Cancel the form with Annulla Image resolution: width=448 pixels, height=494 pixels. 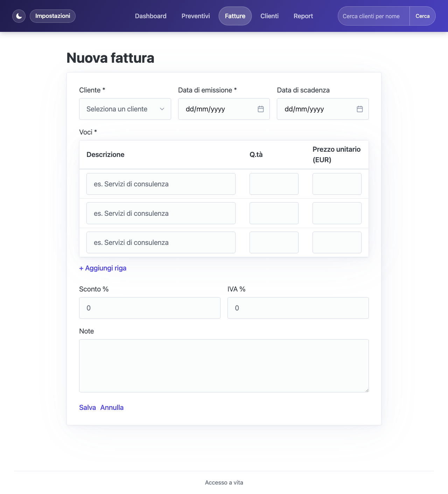112,407
